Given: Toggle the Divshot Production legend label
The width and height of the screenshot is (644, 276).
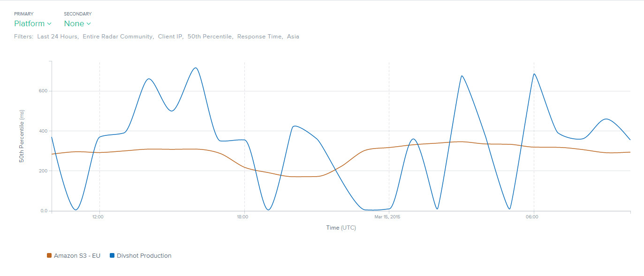Looking at the screenshot, I should pos(144,256).
